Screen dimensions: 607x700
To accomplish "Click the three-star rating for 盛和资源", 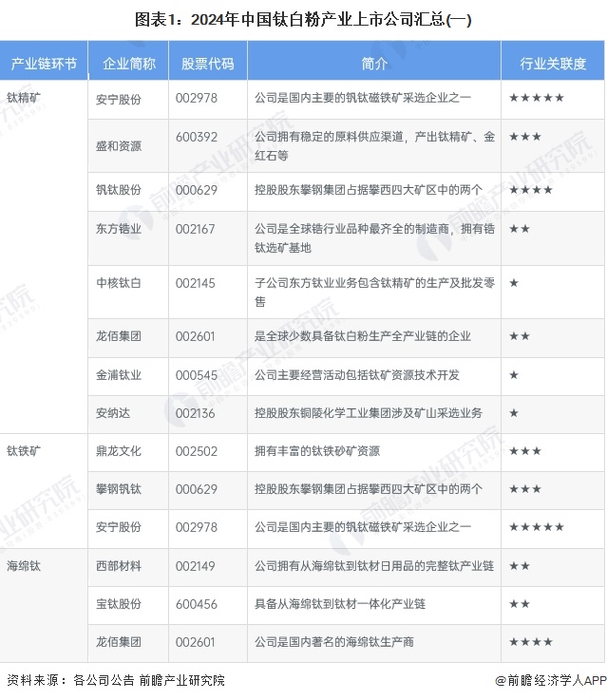I will point(525,137).
